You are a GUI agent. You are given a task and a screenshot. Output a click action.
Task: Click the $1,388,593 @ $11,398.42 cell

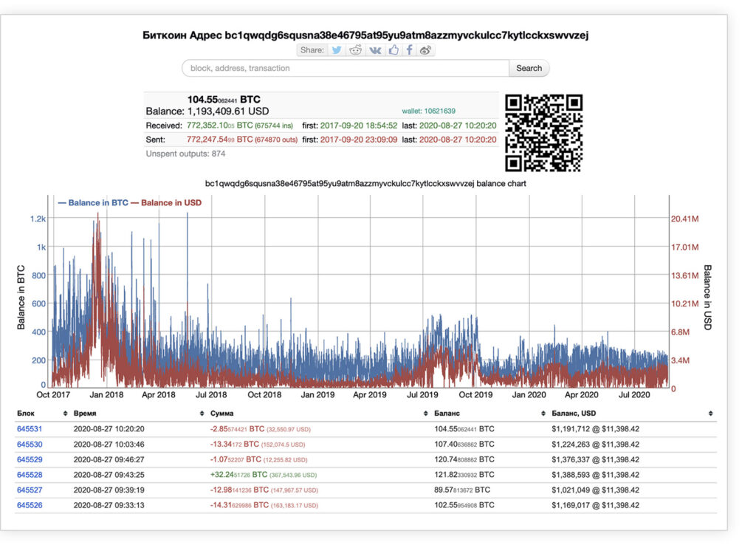596,475
